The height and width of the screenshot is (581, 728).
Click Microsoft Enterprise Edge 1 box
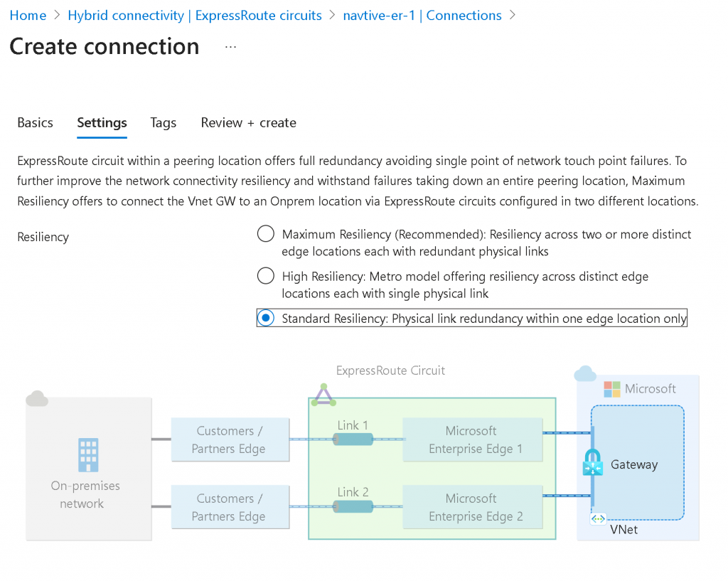(x=471, y=439)
